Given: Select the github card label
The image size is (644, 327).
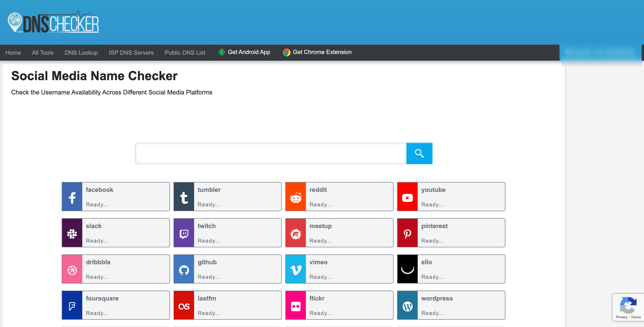Looking at the screenshot, I should (x=207, y=262).
